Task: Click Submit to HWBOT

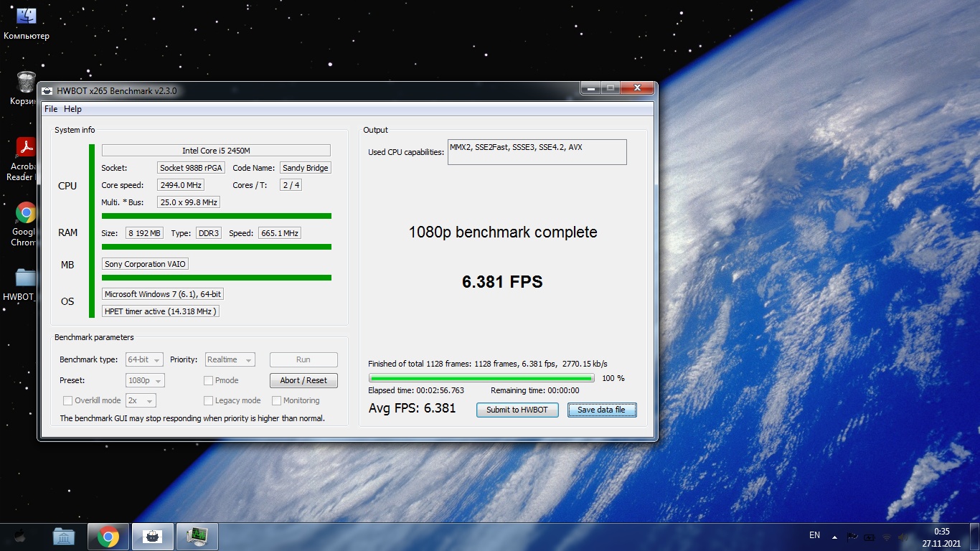Action: 517,410
